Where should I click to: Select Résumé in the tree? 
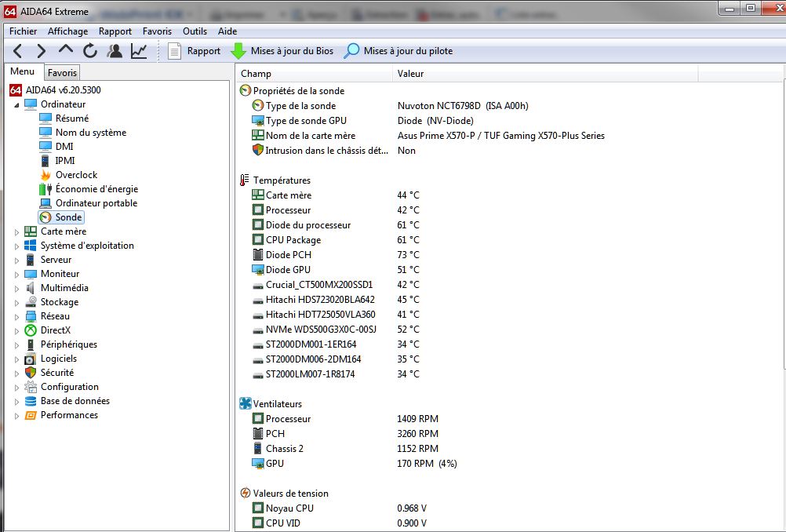click(71, 118)
